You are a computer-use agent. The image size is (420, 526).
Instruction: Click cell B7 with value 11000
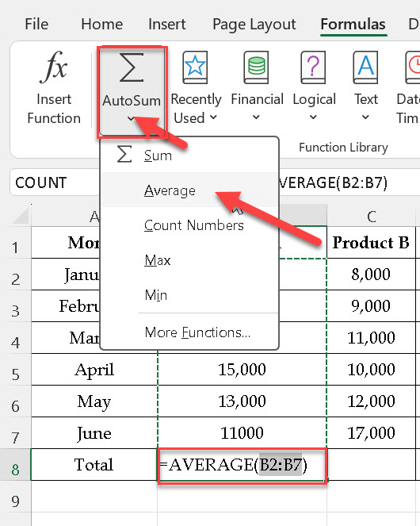242,432
